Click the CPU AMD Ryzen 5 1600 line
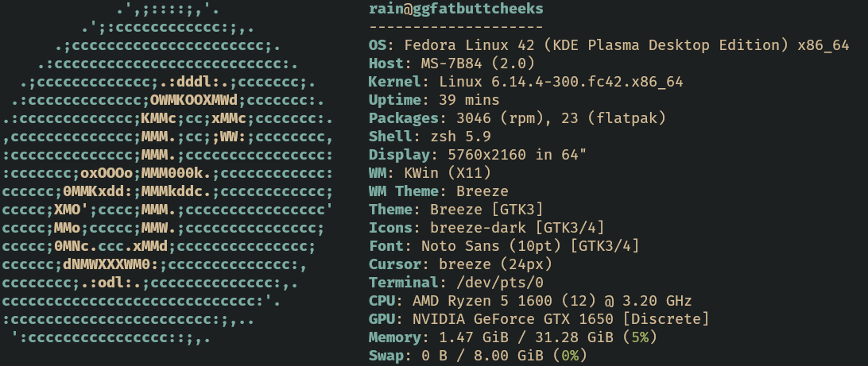The height and width of the screenshot is (366, 868). tap(530, 301)
